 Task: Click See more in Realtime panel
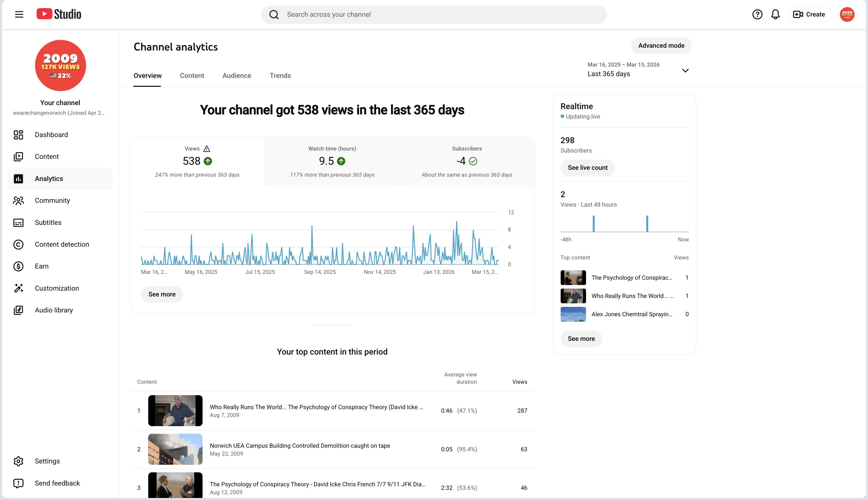581,339
